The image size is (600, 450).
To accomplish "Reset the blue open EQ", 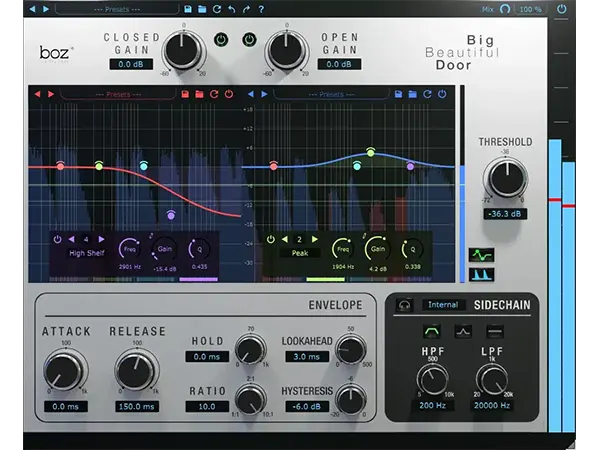I will coord(427,94).
